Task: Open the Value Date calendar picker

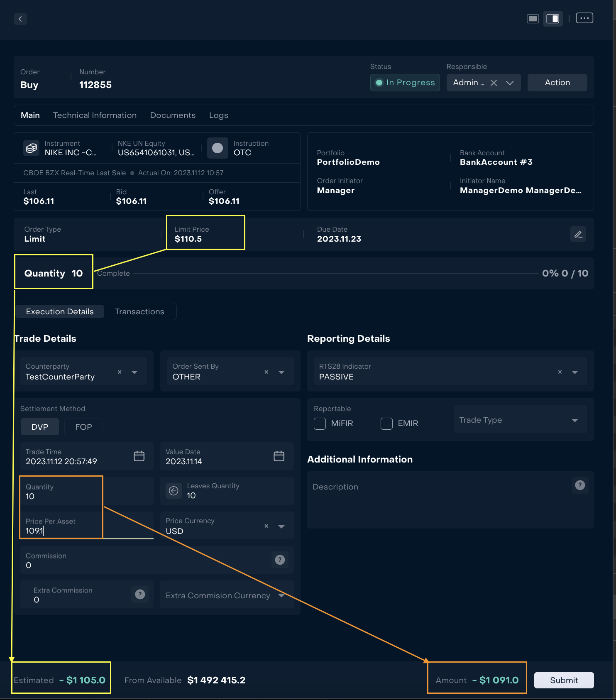Action: (279, 456)
